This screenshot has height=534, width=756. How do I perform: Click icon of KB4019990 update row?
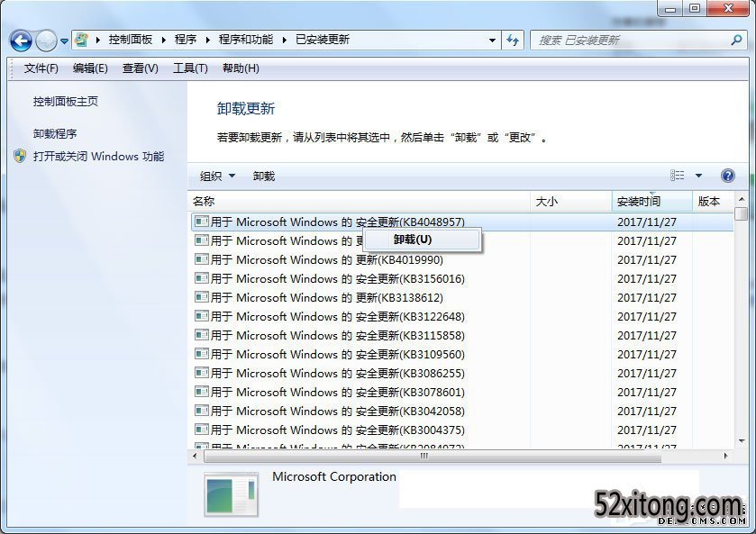202,259
